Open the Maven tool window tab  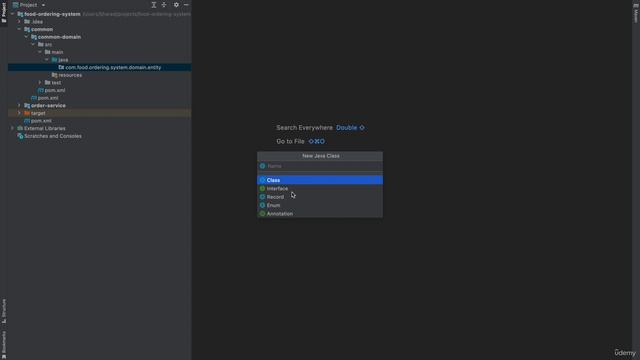(636, 13)
